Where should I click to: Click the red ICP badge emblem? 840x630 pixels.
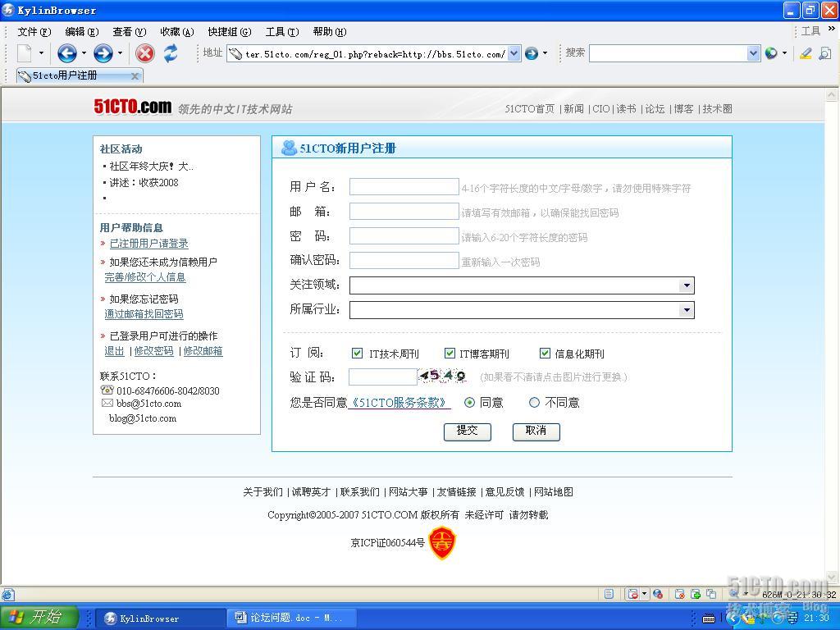click(x=442, y=543)
